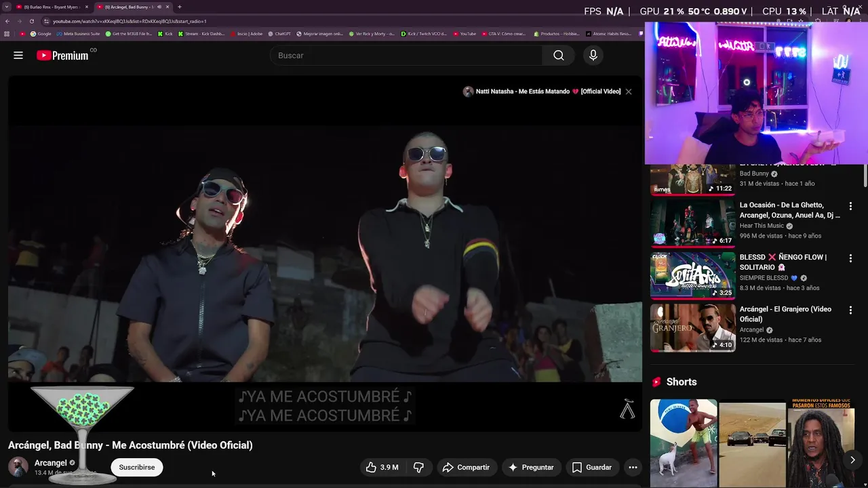Start voice search with microphone icon
Image resolution: width=868 pixels, height=488 pixels.
[x=593, y=56]
